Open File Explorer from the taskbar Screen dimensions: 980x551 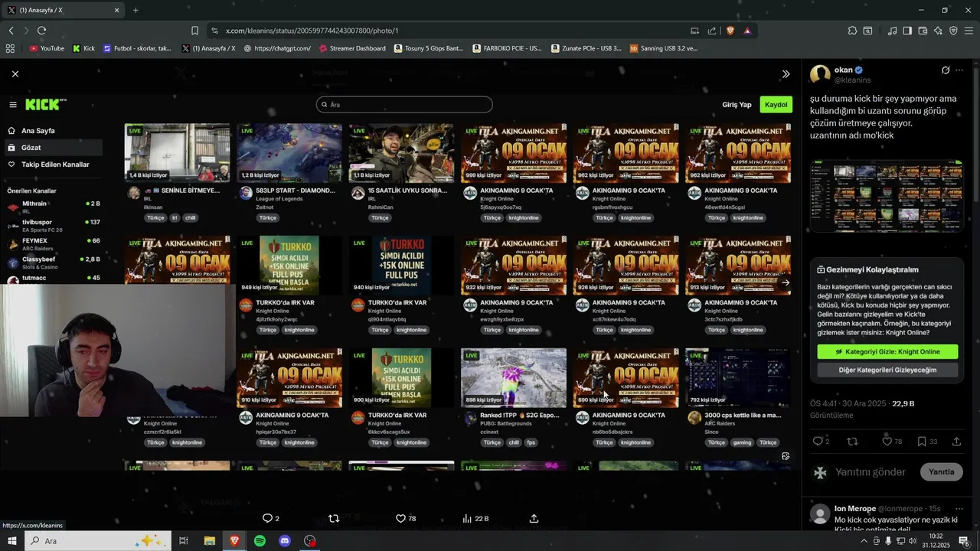tap(209, 541)
